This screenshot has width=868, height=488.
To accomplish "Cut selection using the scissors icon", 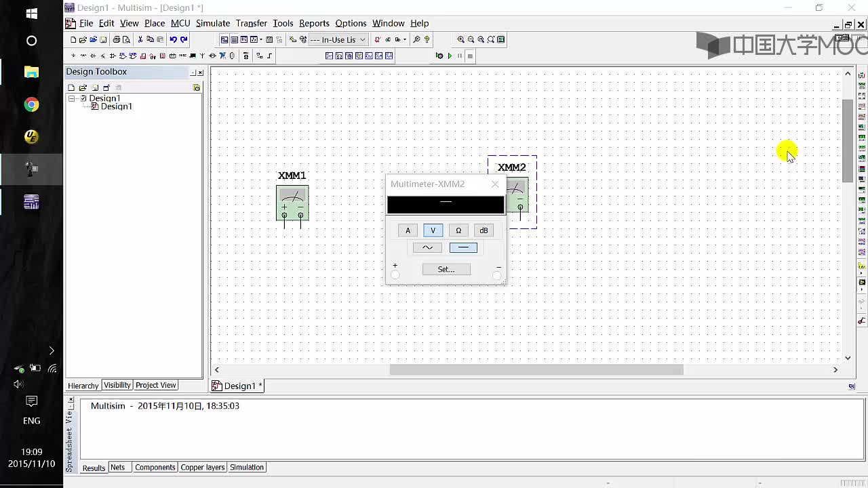I will (140, 39).
